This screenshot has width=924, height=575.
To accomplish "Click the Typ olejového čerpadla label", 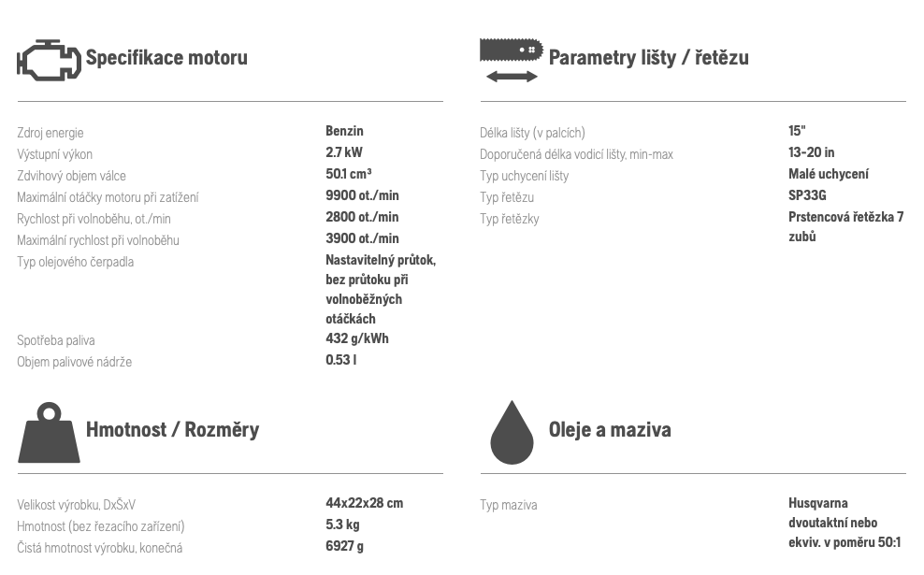I will (x=76, y=262).
